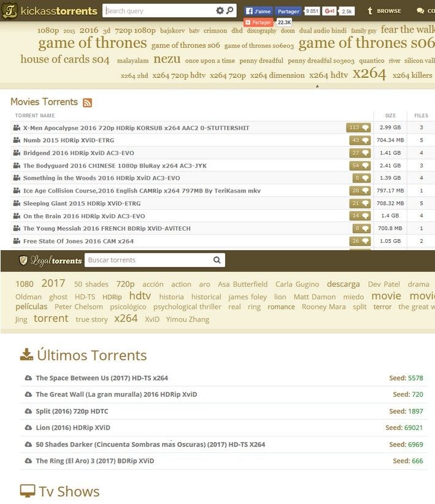This screenshot has height=504, width=435.
Task: Open the 'películas' tag link
Action: point(31,307)
